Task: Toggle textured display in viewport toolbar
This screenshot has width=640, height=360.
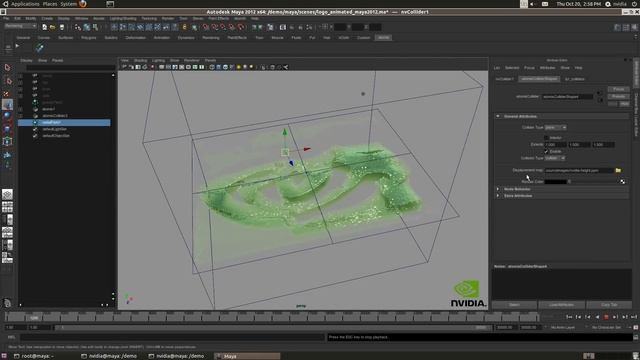Action: 232,67
